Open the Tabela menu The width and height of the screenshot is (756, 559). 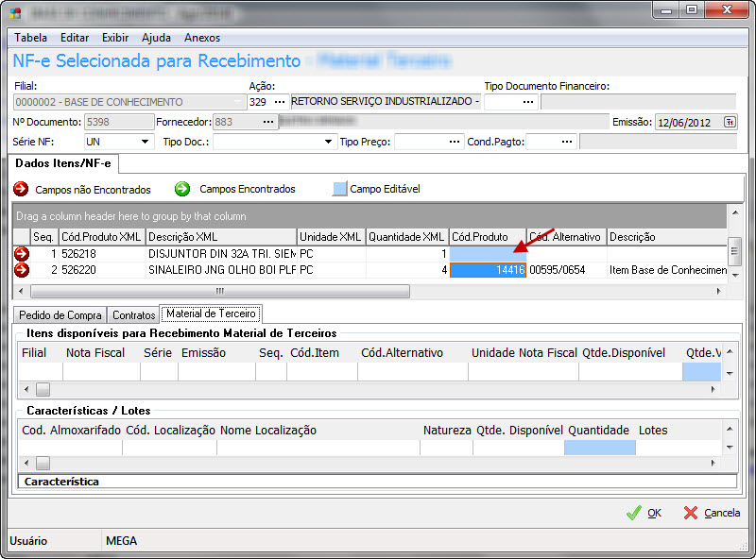pos(30,38)
